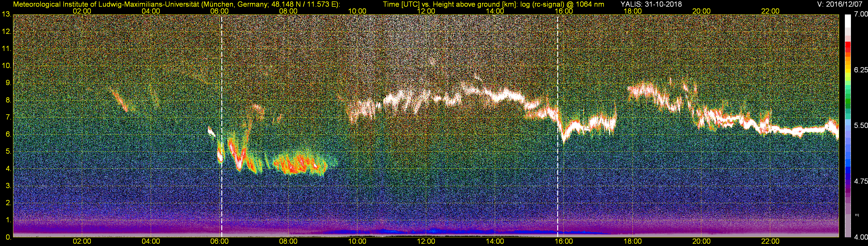The image size is (868, 246).
Task: Click the 7. km height axis label
Action: (x=8, y=117)
